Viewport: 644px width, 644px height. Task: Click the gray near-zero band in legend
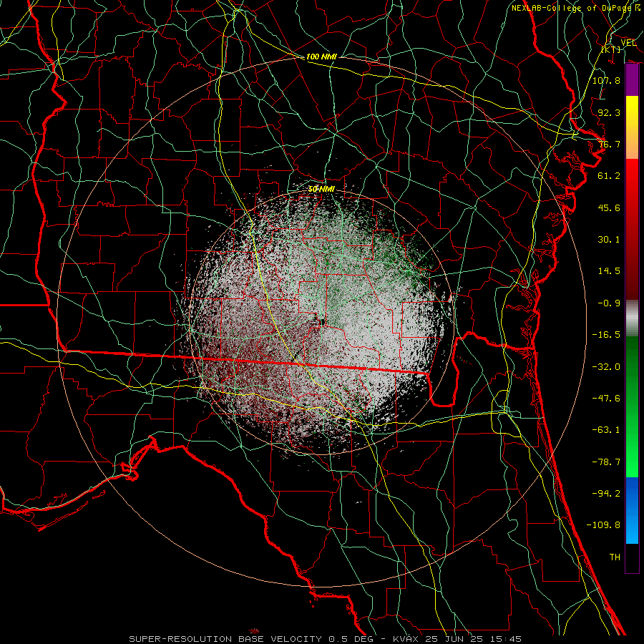632,318
